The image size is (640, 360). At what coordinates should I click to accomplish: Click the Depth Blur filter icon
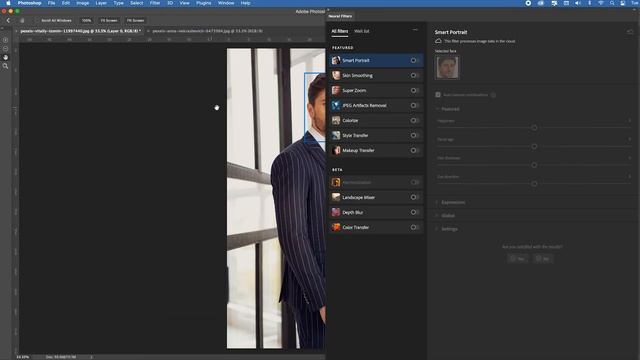point(336,212)
